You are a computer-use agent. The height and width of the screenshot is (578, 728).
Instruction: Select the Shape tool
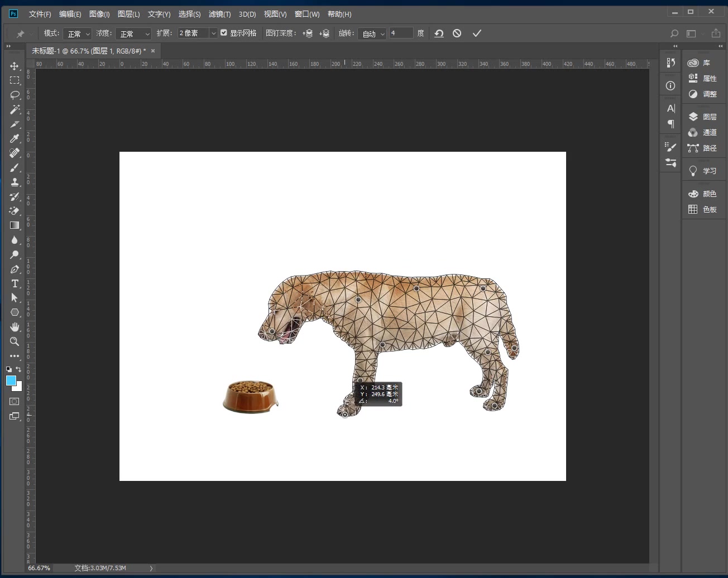[15, 312]
